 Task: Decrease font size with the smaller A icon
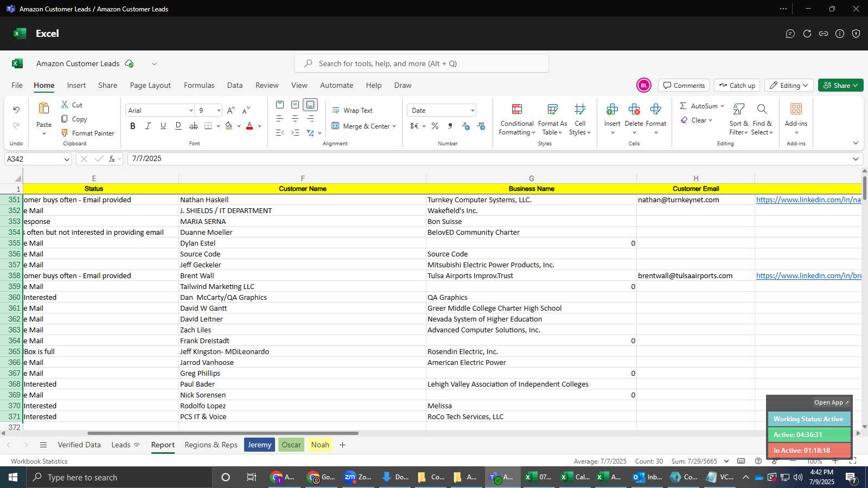coord(246,110)
